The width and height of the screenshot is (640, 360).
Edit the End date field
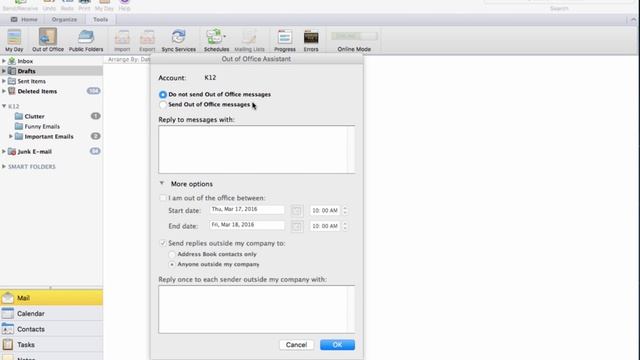[247, 225]
